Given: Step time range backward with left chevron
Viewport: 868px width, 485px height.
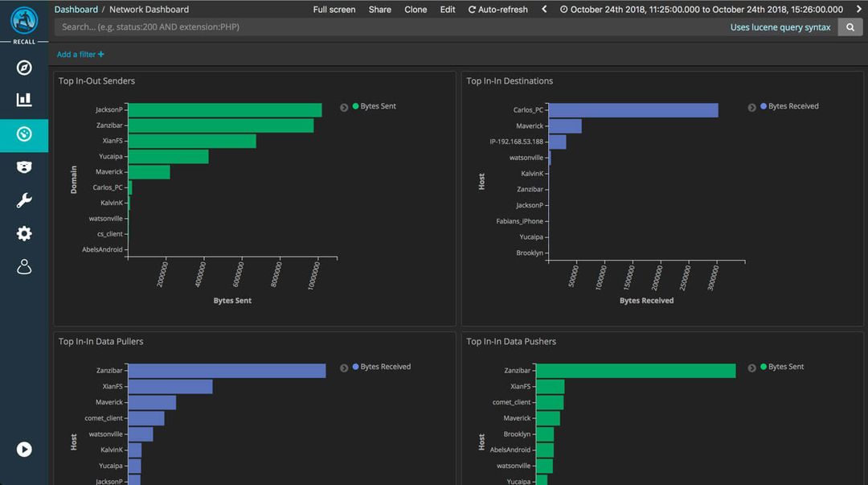Looking at the screenshot, I should pyautogui.click(x=544, y=10).
